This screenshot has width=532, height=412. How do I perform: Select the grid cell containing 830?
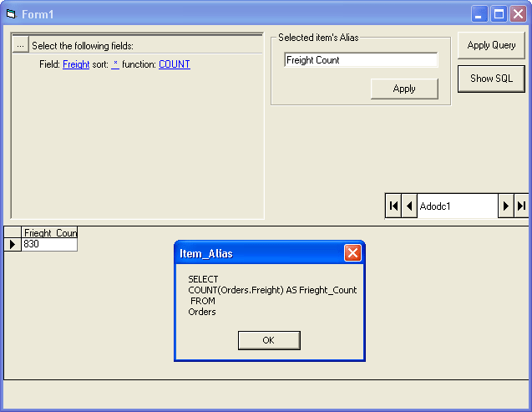click(49, 244)
